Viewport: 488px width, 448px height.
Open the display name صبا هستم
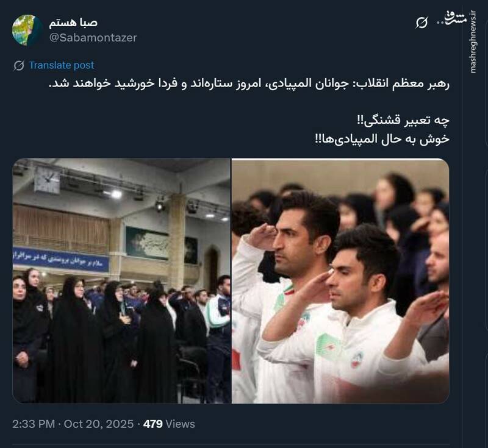(73, 23)
